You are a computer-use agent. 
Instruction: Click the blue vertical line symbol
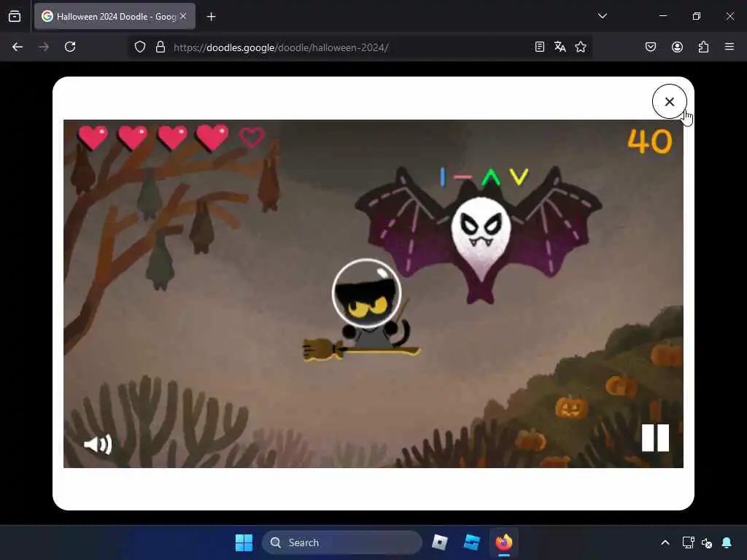tap(443, 176)
